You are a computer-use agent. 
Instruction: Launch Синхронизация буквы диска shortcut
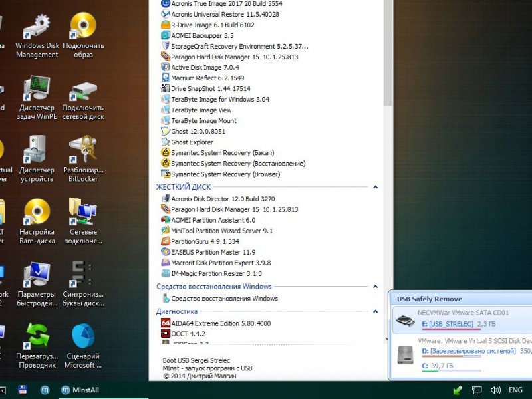(83, 285)
